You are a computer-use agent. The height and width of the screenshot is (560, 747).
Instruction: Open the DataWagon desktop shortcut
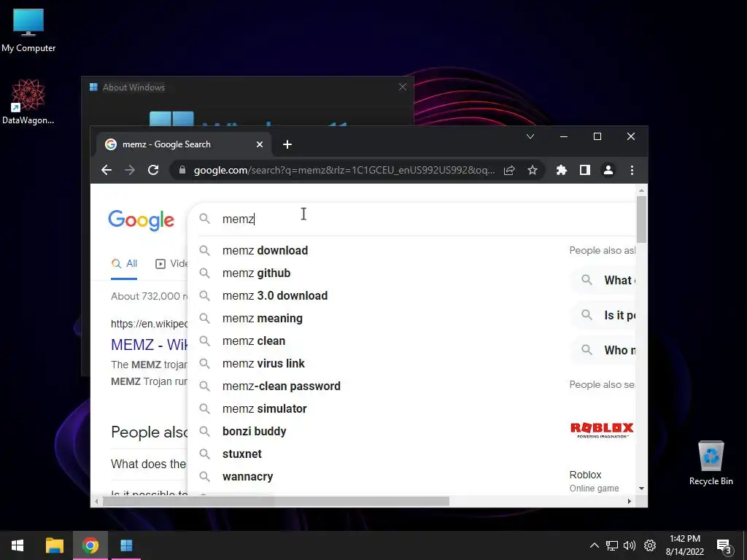tap(28, 102)
